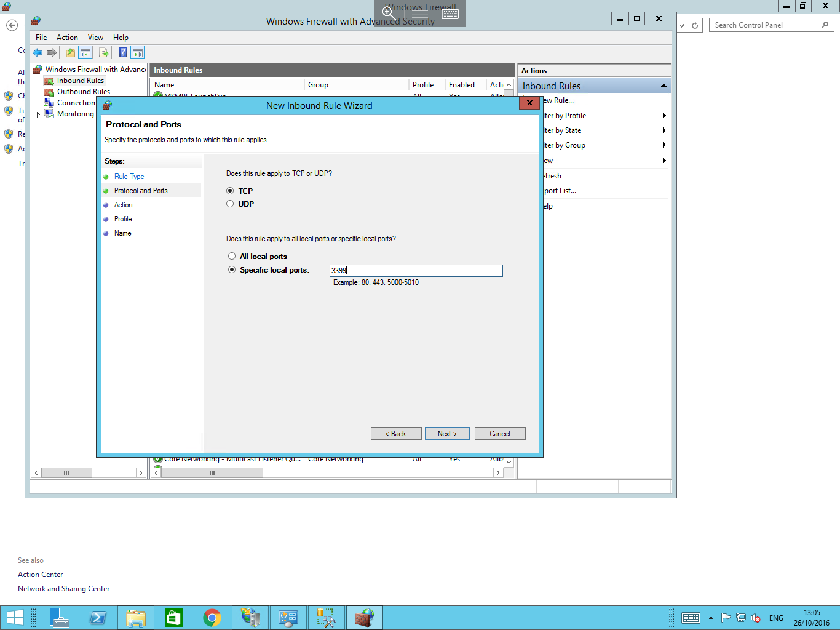The height and width of the screenshot is (630, 840).
Task: Click the console tree horizontal scrollbar thumb
Action: point(66,473)
